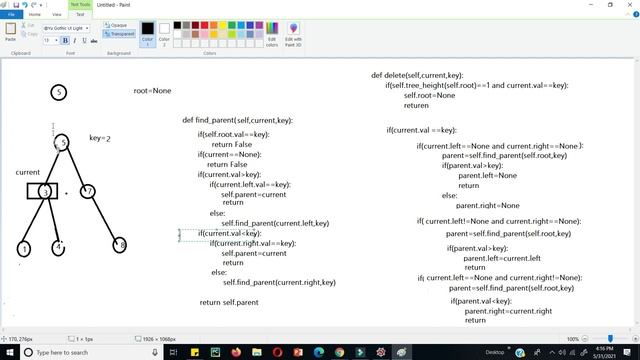Open File Explorer from taskbar
Screen dimensions: 640x360
pyautogui.click(x=257, y=352)
